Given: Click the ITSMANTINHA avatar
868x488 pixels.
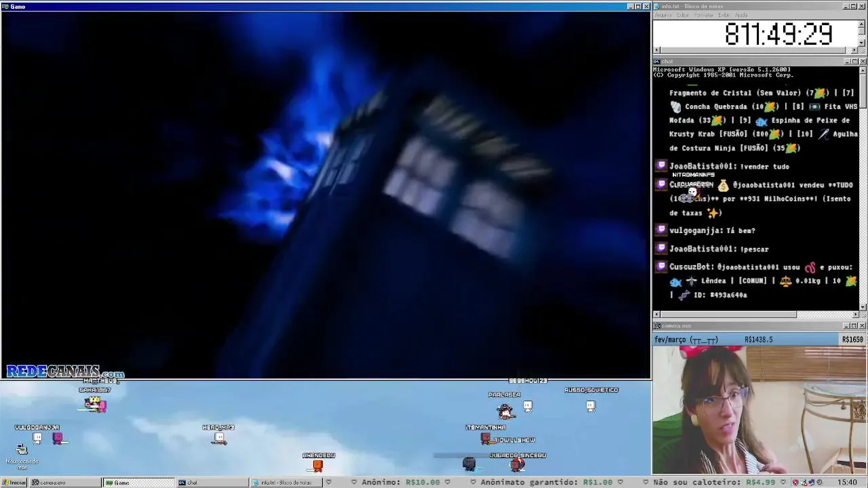Looking at the screenshot, I should (x=486, y=439).
